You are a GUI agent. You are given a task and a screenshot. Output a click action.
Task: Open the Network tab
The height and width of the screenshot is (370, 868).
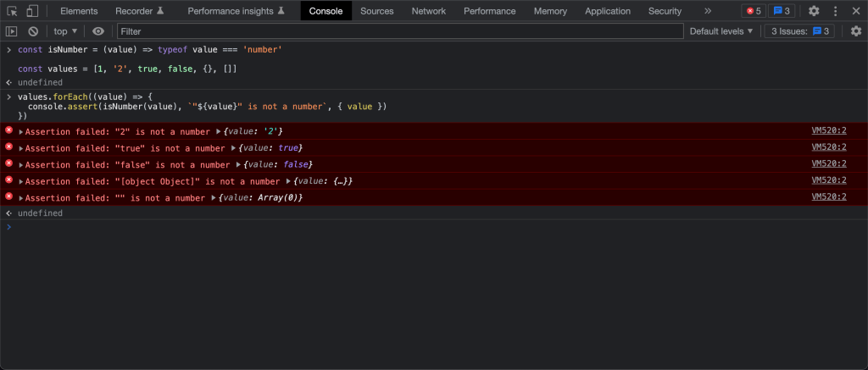coord(428,11)
